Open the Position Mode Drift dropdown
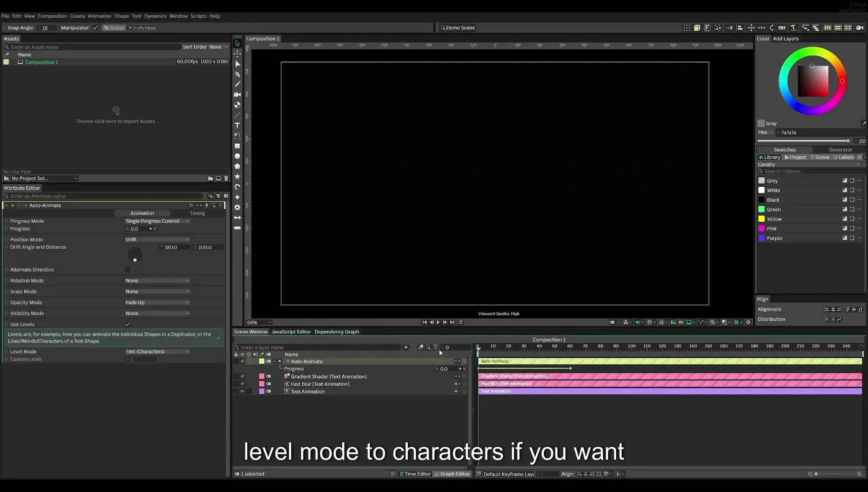This screenshot has height=492, width=868. click(157, 240)
